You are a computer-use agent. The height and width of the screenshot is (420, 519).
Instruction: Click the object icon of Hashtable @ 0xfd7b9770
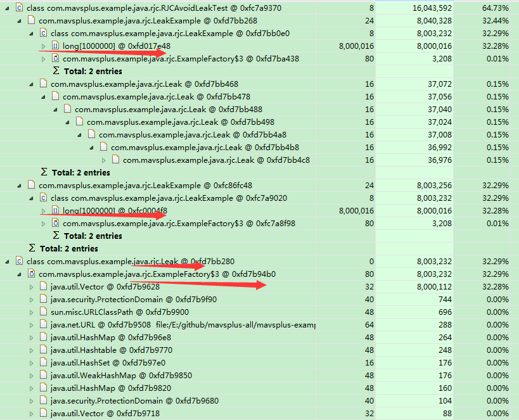[43, 350]
